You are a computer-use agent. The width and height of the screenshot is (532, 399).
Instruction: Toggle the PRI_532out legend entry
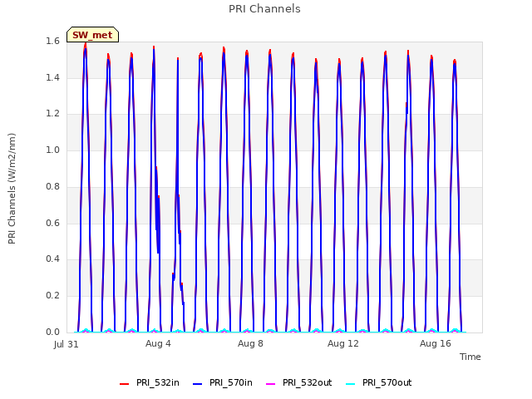[298, 383]
